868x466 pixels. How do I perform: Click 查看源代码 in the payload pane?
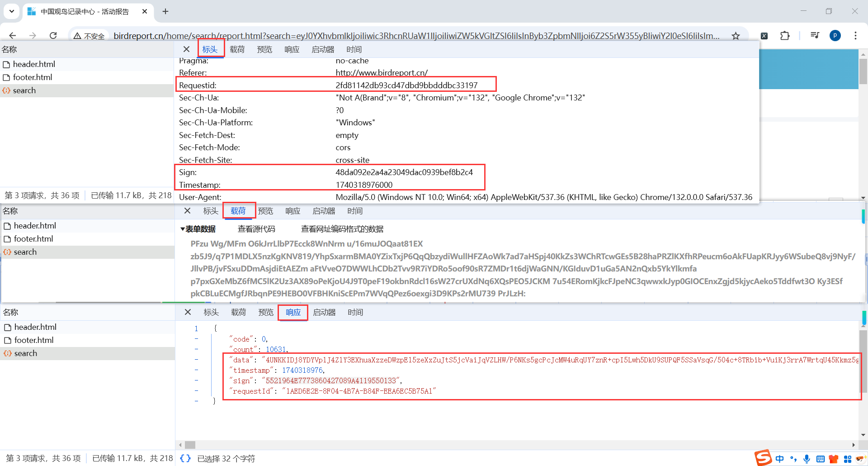point(256,229)
